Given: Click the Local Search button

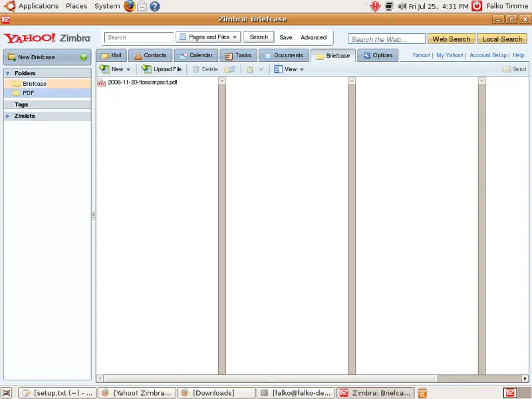Looking at the screenshot, I should pyautogui.click(x=502, y=39).
